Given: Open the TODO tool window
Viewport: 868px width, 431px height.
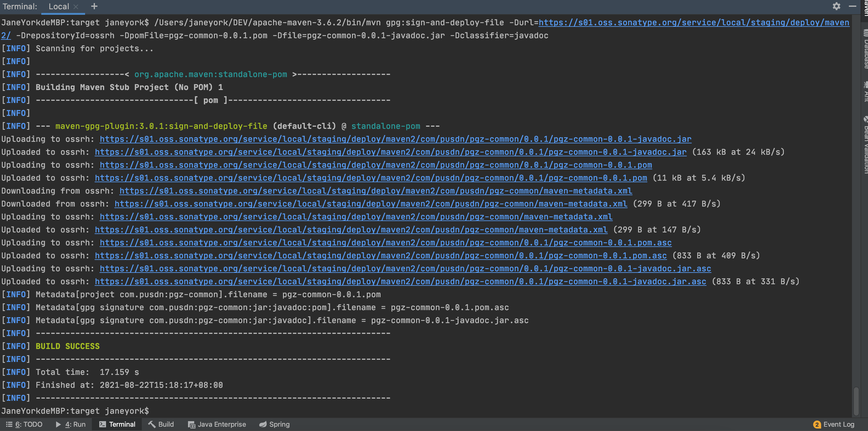Looking at the screenshot, I should coord(24,424).
